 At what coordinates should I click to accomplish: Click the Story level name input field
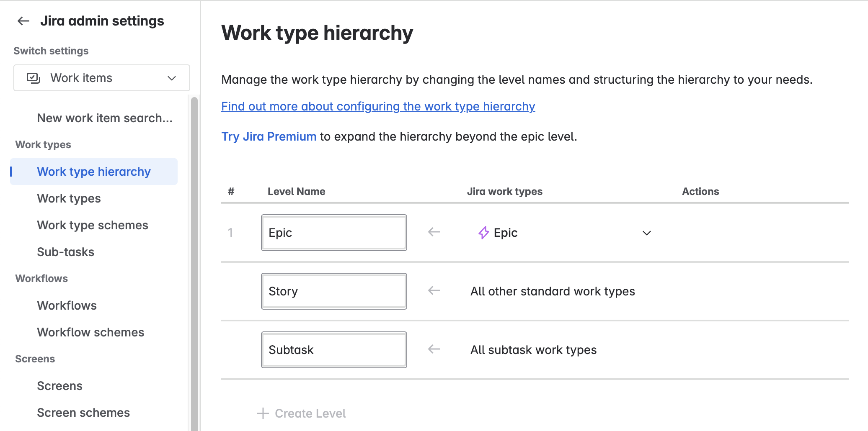coord(334,291)
